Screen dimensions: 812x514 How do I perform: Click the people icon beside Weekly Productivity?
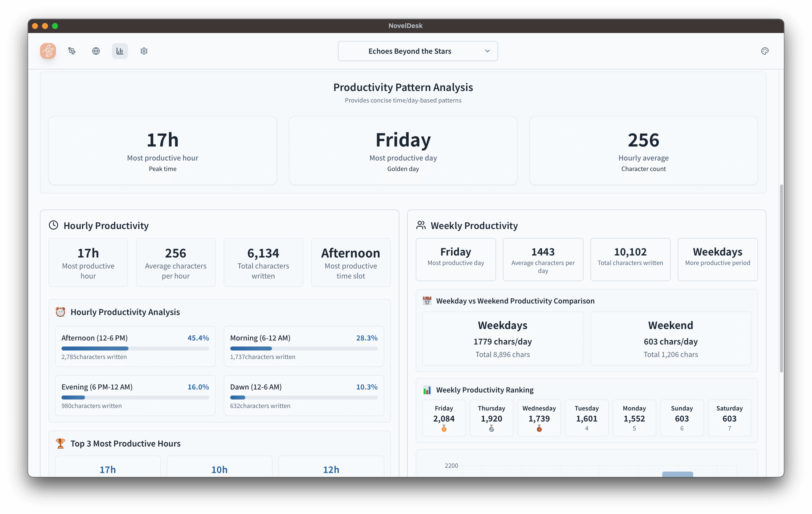(x=421, y=225)
